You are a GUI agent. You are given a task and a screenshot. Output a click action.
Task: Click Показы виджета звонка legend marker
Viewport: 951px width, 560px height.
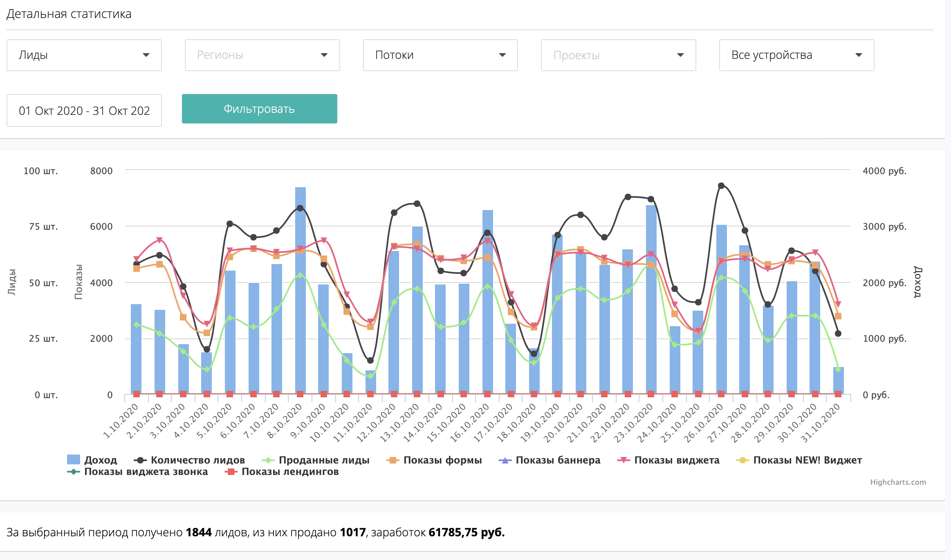[74, 472]
